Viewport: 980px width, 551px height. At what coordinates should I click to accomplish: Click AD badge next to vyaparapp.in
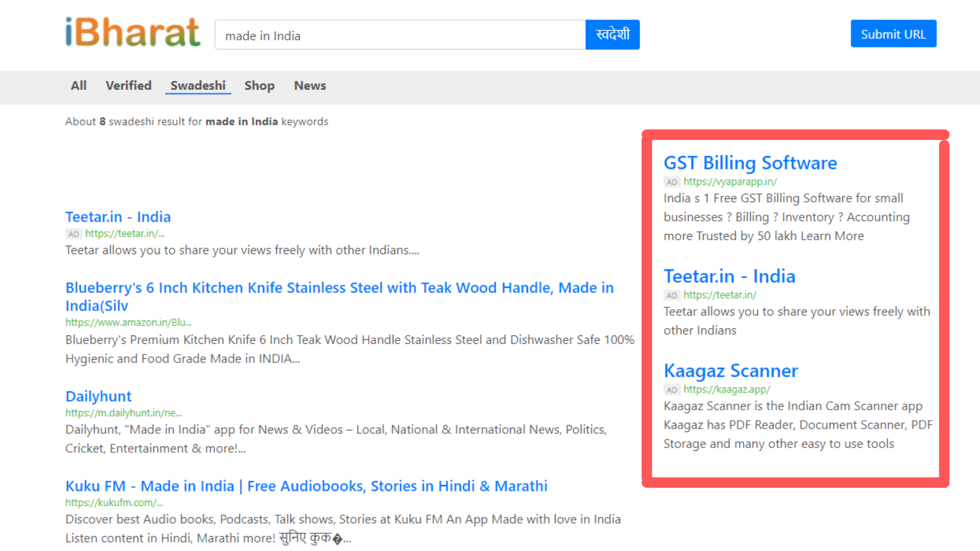[x=672, y=182]
